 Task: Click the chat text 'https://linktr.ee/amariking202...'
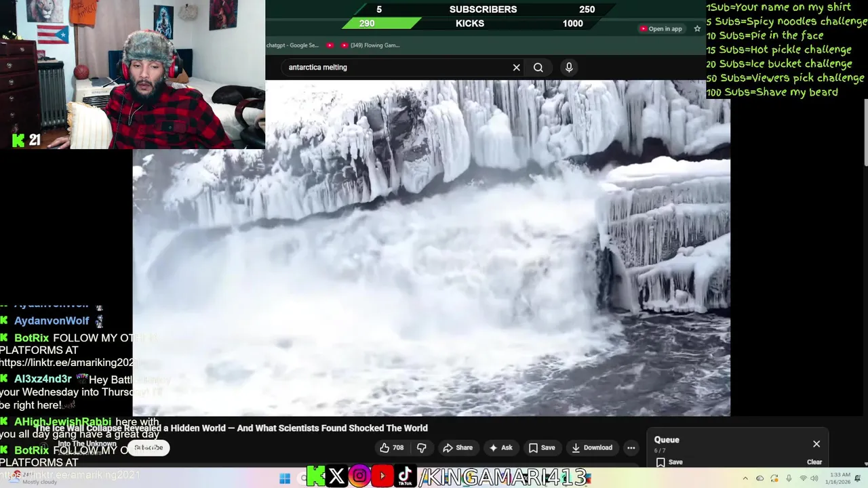click(66, 363)
